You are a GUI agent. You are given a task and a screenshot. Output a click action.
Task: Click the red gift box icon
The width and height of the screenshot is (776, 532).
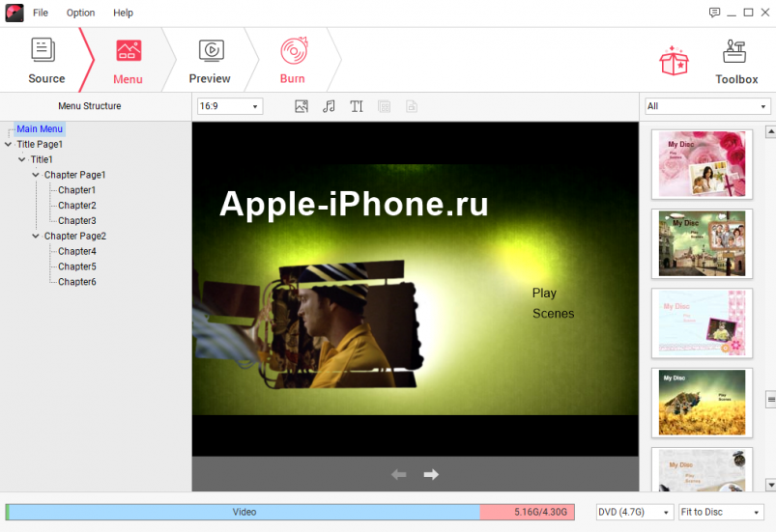(x=674, y=60)
